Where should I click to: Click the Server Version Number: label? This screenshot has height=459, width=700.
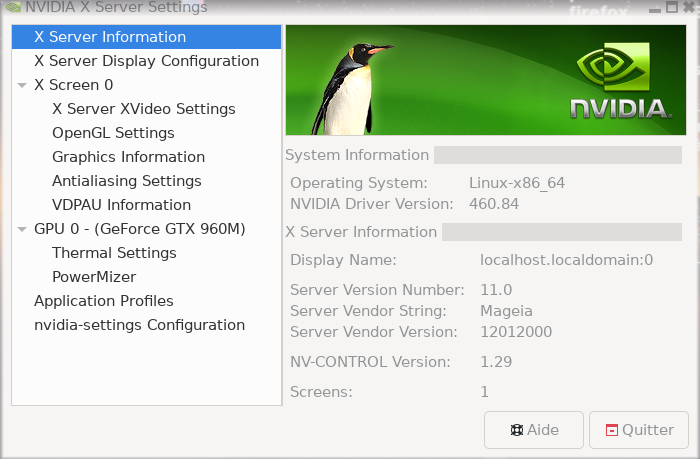(x=377, y=290)
